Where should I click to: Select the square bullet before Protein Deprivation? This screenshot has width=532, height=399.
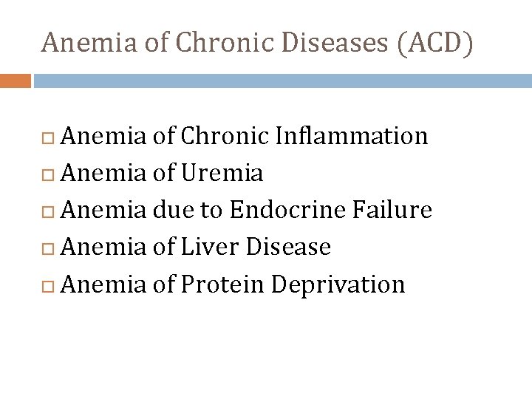pos(48,287)
